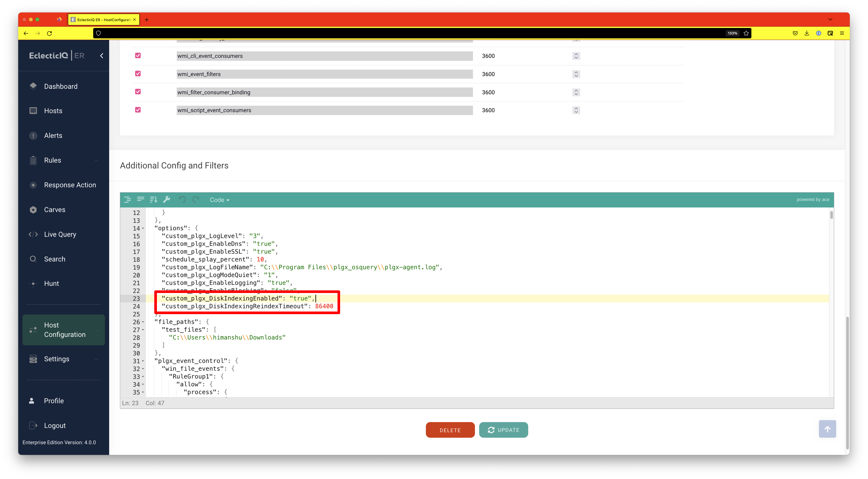Screen dimensions: 868x479
Task: Adjust wmi_script_event_consumers interval stepper
Action: click(x=576, y=110)
